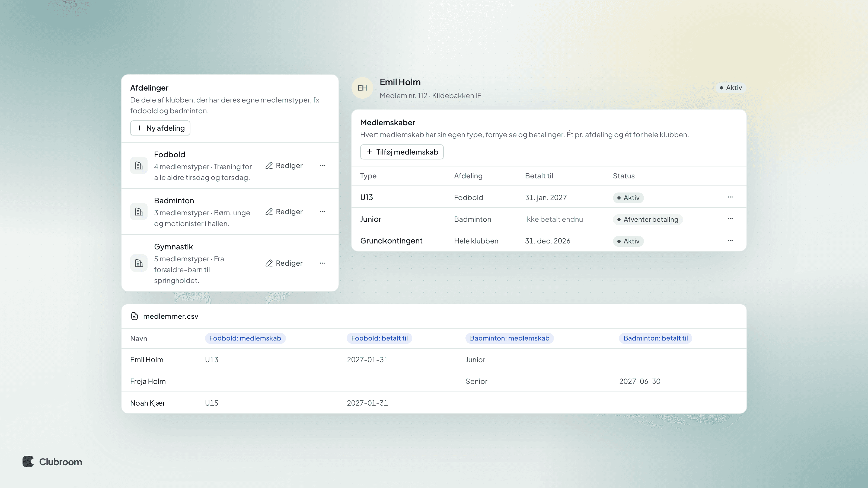Click the U15 cell for Noah Kjær
This screenshot has width=868, height=488.
tap(212, 403)
